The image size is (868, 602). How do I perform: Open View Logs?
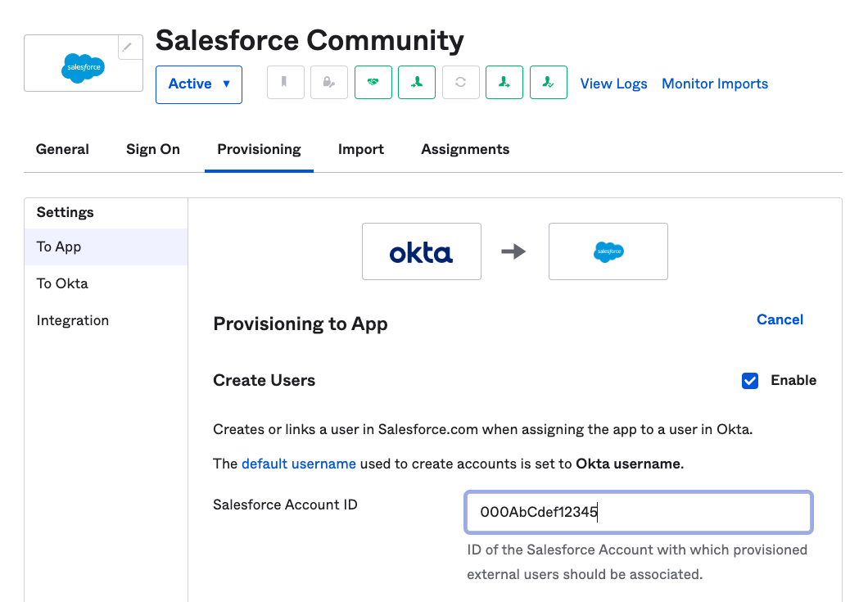(x=613, y=84)
